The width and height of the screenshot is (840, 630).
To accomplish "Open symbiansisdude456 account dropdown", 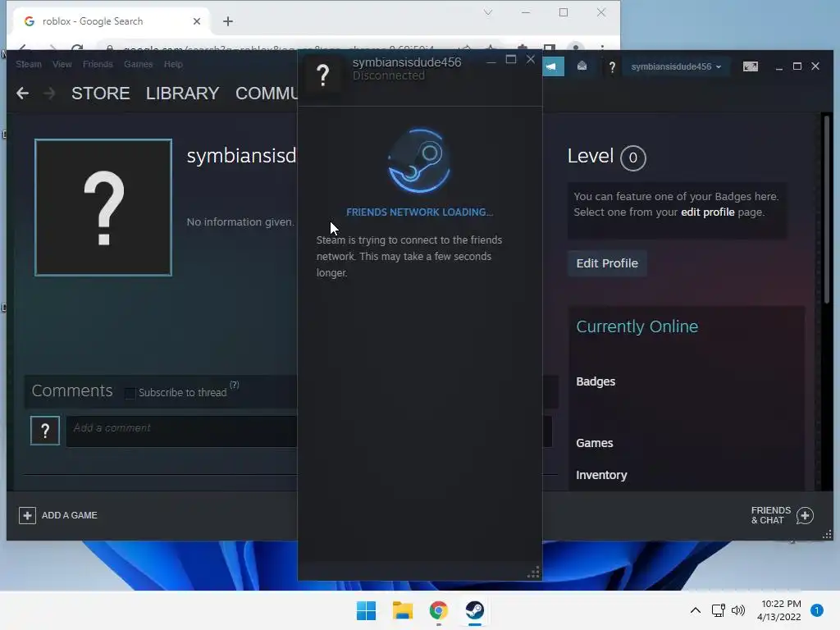I will 676,67.
